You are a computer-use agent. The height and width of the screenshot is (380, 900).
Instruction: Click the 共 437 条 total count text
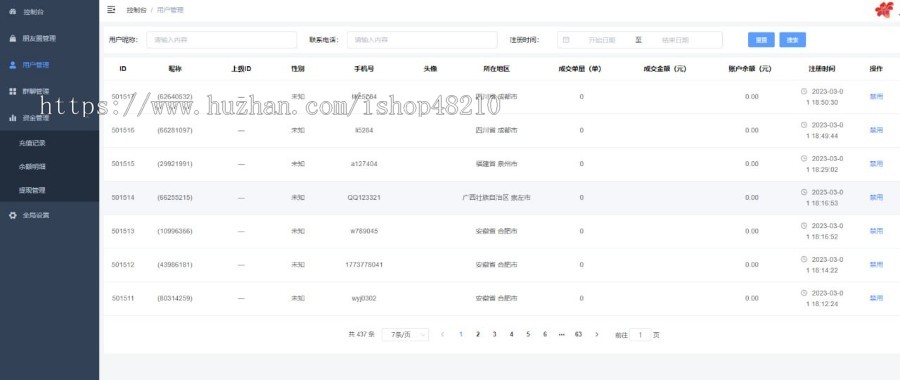(x=361, y=334)
